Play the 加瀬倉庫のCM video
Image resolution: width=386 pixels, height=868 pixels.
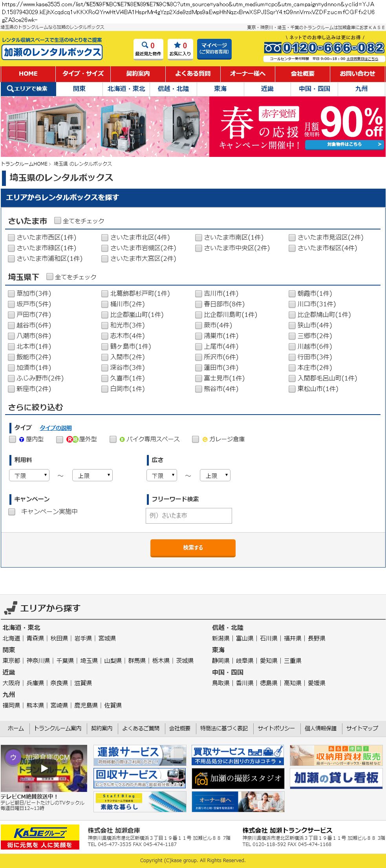click(x=44, y=768)
